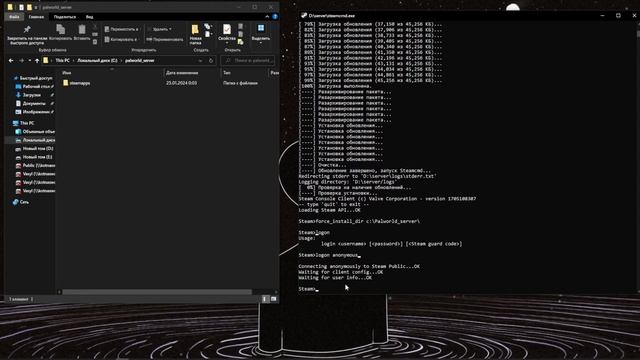
Task: Click Pin to Quick access in Explorer ribbon
Action: tap(27, 34)
